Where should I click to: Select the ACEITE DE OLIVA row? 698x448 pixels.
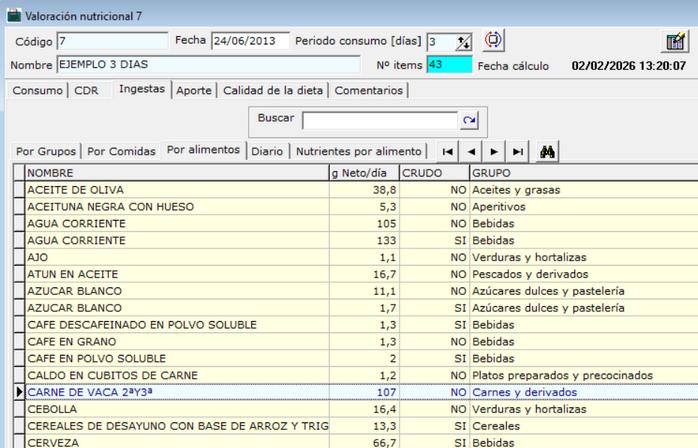pyautogui.click(x=177, y=189)
